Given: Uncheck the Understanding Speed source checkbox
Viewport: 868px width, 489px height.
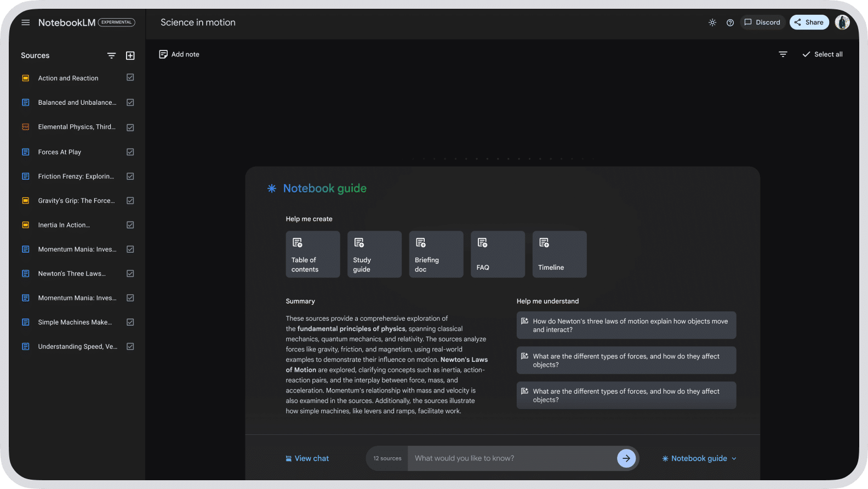Looking at the screenshot, I should [130, 346].
